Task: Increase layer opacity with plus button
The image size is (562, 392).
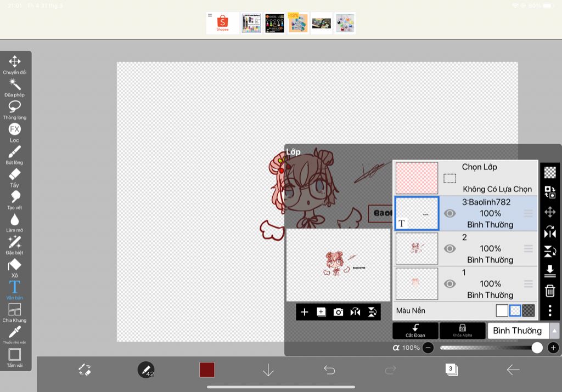Action: 553,348
